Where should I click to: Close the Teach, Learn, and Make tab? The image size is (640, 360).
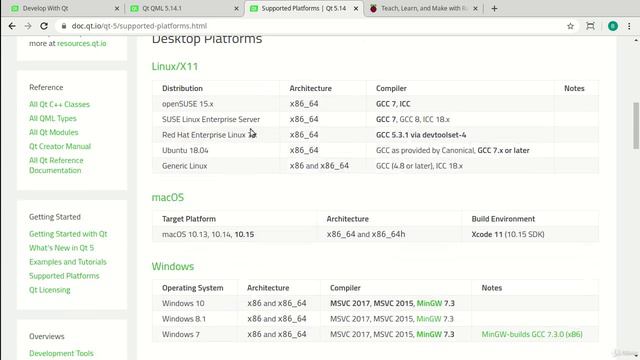click(476, 8)
